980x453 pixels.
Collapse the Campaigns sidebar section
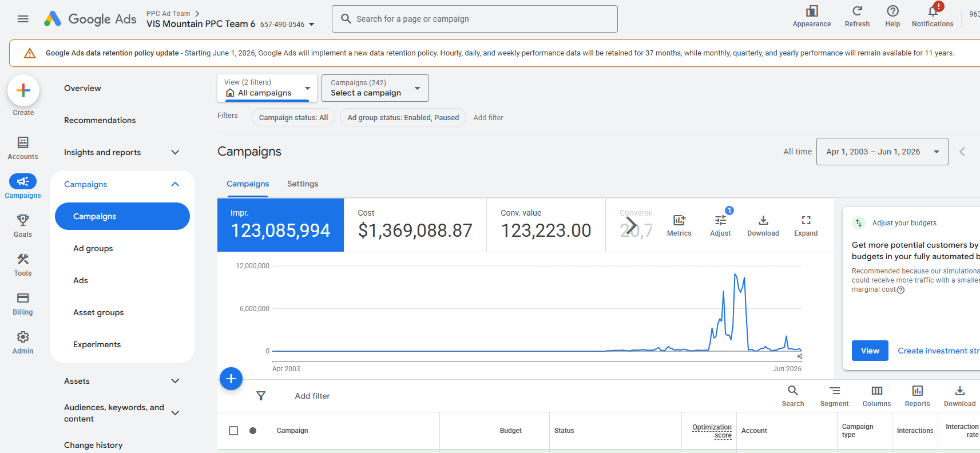pyautogui.click(x=175, y=184)
